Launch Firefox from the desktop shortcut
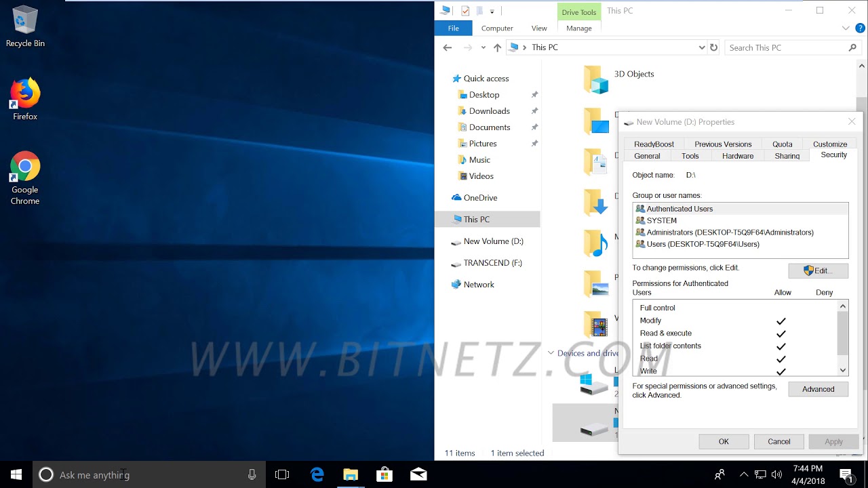The image size is (868, 488). 25,100
